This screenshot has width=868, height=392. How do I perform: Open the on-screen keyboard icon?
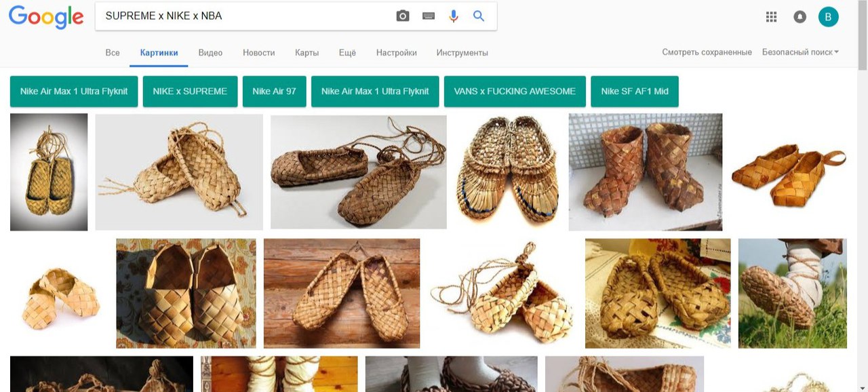[428, 16]
